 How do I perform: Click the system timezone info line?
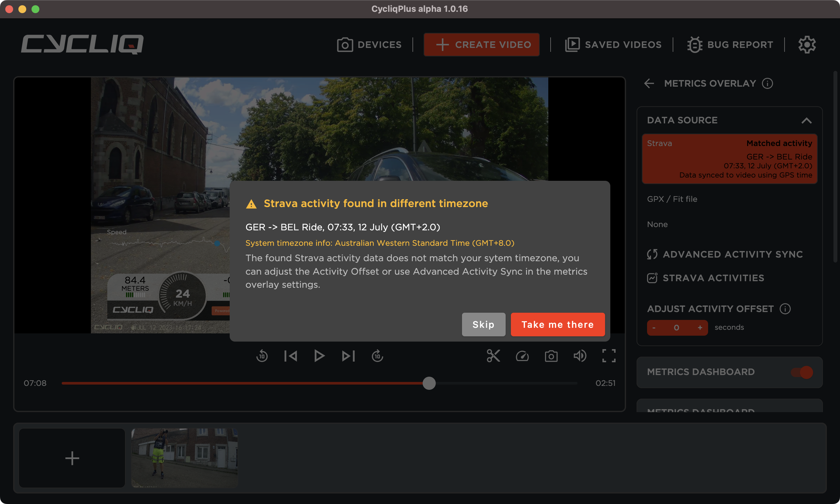pos(380,243)
